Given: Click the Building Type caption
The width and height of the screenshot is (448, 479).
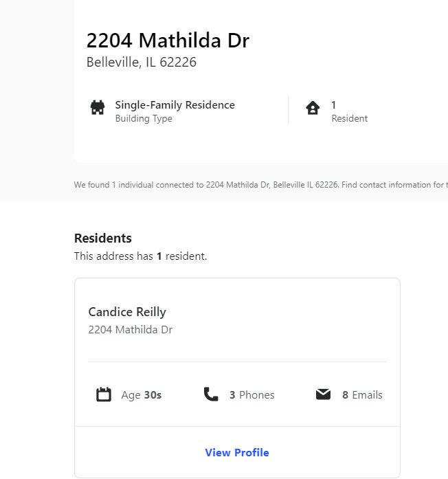Looking at the screenshot, I should click(144, 118).
